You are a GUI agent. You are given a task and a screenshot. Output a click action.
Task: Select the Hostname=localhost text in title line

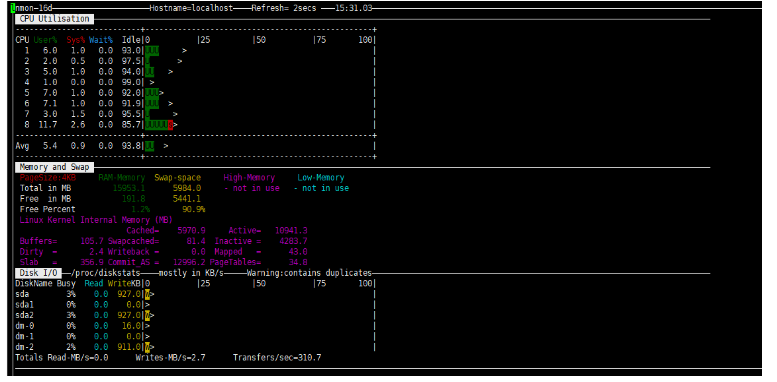pyautogui.click(x=191, y=8)
